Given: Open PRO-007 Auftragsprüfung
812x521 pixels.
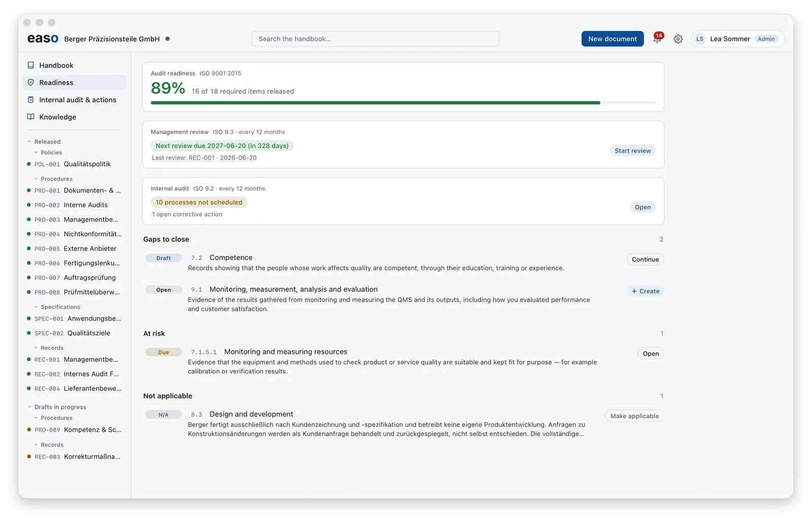Looking at the screenshot, I should coord(75,278).
